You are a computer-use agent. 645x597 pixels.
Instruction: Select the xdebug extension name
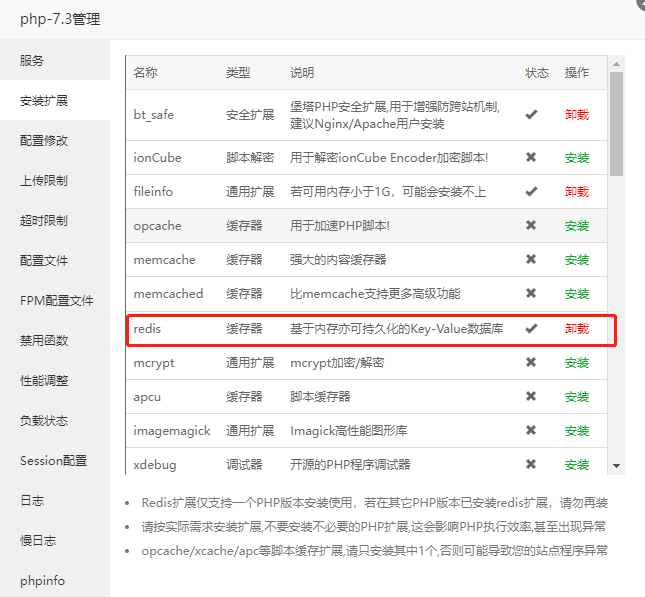[155, 465]
